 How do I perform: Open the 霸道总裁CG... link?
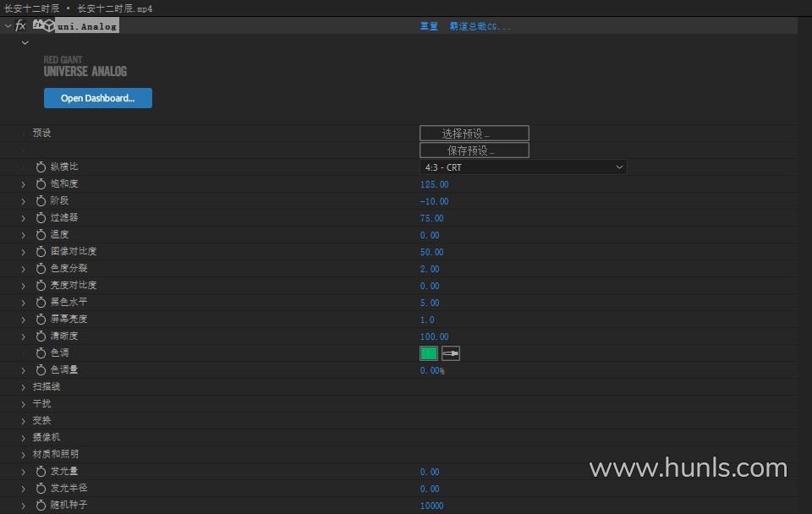click(480, 26)
